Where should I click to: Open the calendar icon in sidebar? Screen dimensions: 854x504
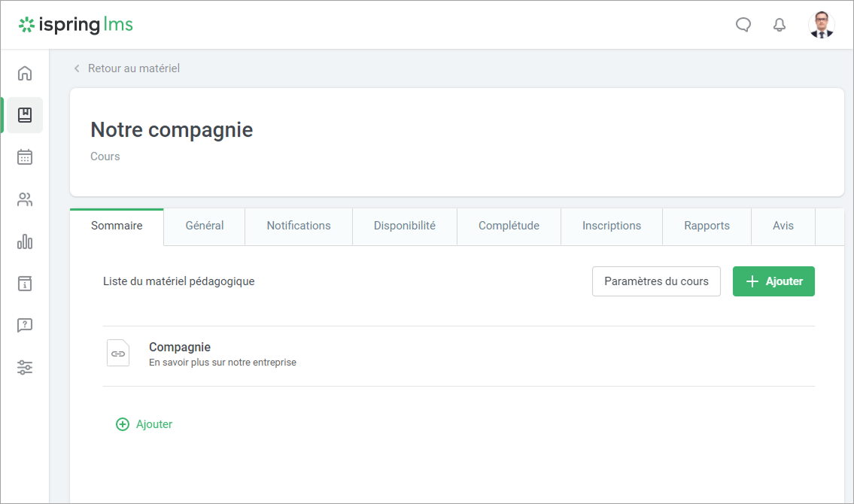pos(25,157)
